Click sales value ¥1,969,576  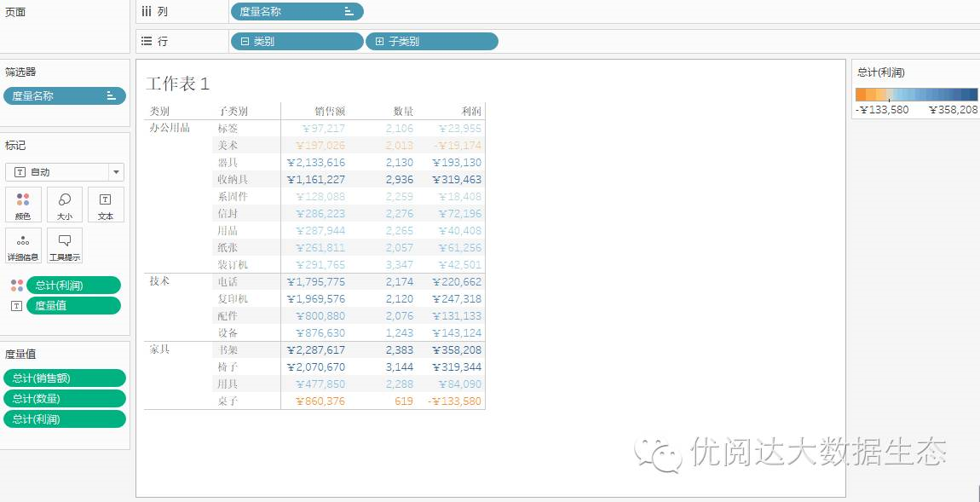315,299
